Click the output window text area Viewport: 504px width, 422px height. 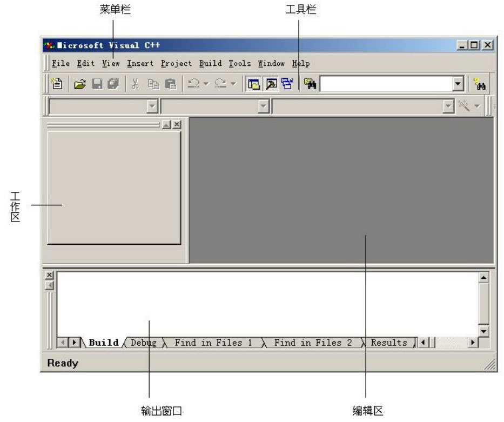pyautogui.click(x=267, y=305)
